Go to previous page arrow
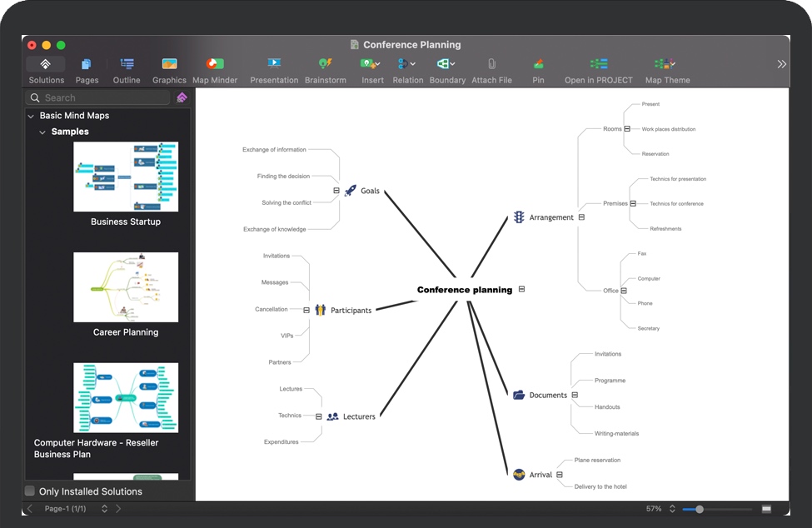812x528 pixels. (29, 509)
